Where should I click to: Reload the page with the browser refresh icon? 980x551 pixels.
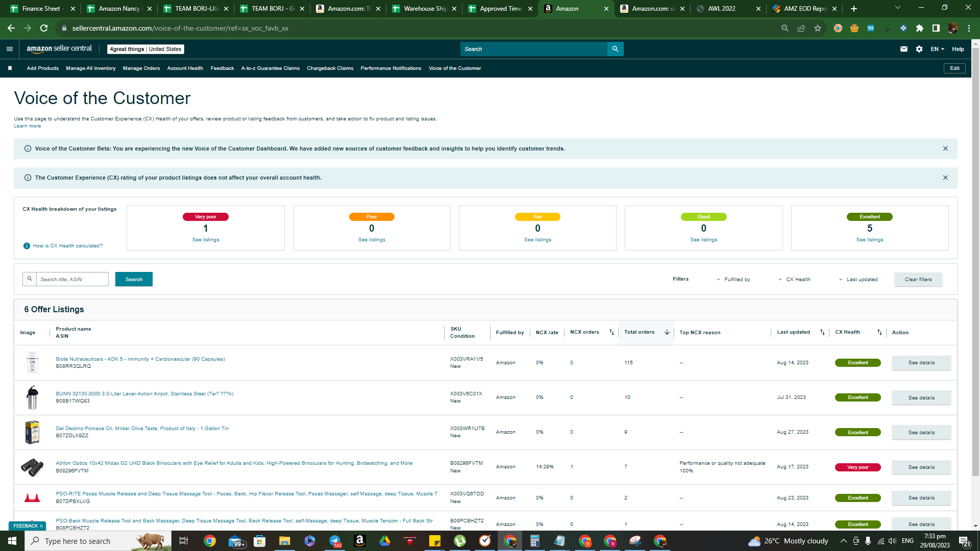click(x=44, y=28)
